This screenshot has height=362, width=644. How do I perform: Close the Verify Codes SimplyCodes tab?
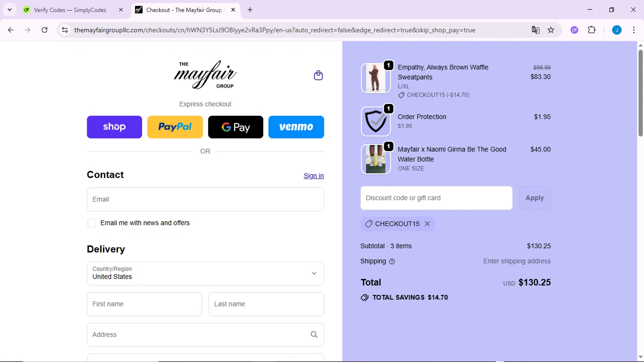click(x=121, y=9)
